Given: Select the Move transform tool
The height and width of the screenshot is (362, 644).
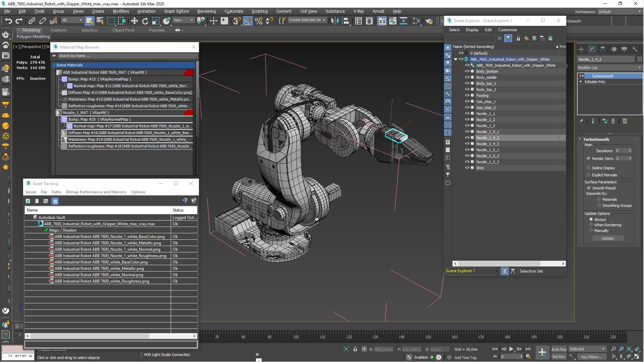Looking at the screenshot, I should 134,21.
